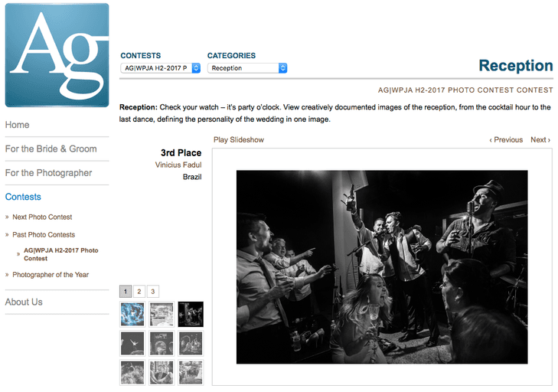Go to the Home menu item
The height and width of the screenshot is (392, 558).
coord(17,125)
